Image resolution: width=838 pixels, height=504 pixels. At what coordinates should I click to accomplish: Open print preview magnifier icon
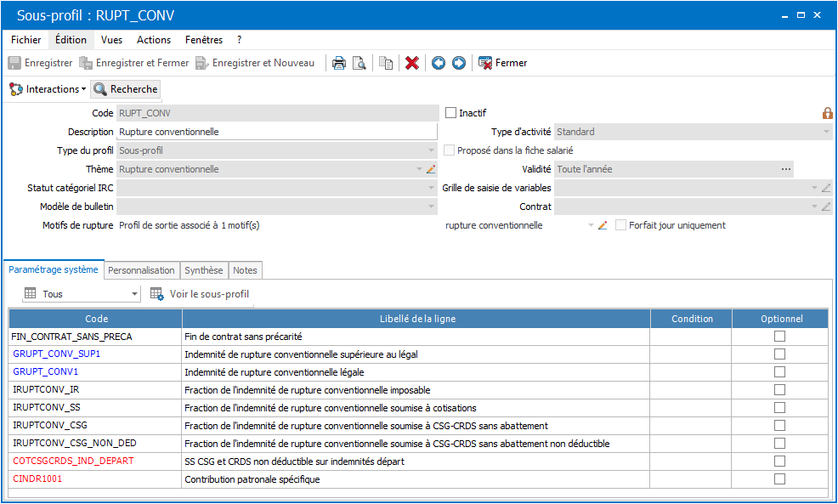pyautogui.click(x=360, y=63)
